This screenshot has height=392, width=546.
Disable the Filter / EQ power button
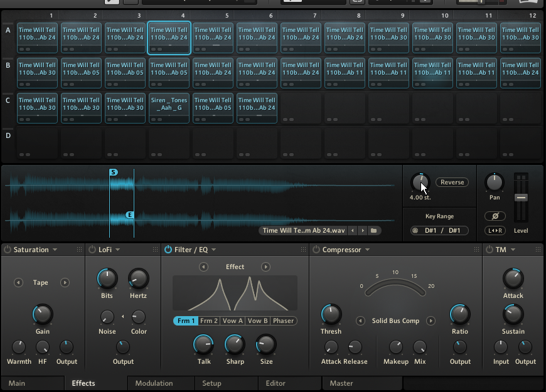click(x=168, y=250)
